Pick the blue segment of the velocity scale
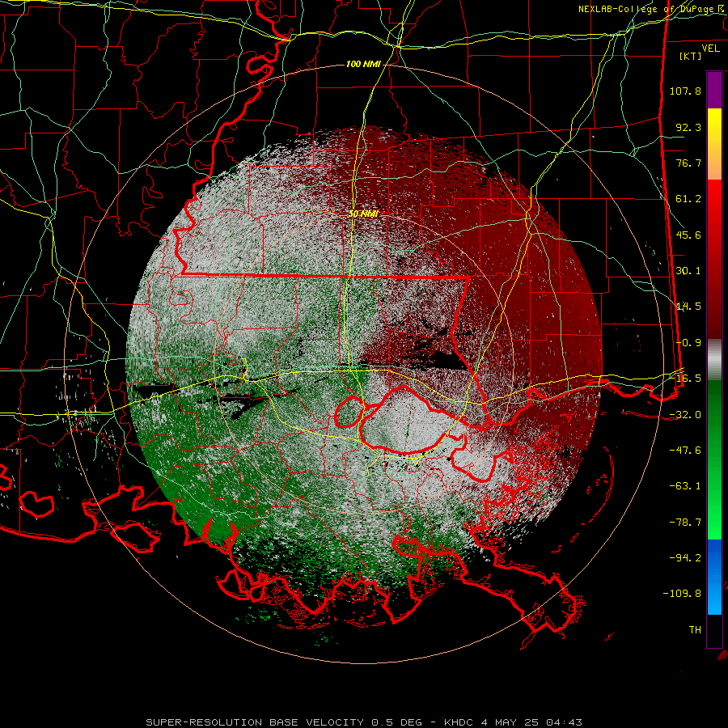Viewport: 728px width, 728px height. pyautogui.click(x=714, y=577)
